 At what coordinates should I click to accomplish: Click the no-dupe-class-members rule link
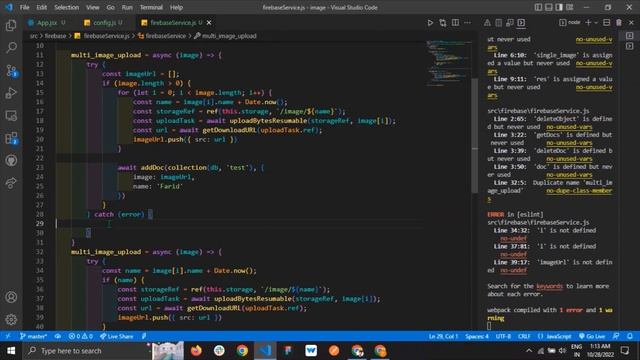579,191
